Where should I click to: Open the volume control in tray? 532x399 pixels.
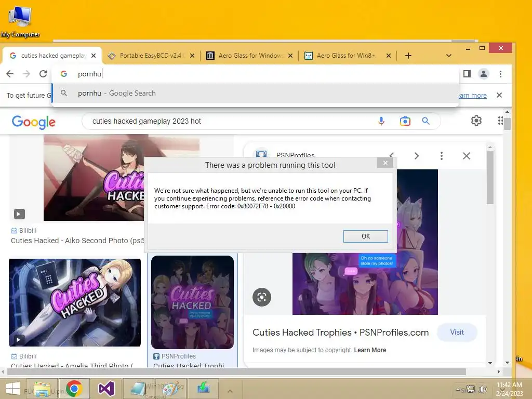pyautogui.click(x=483, y=389)
